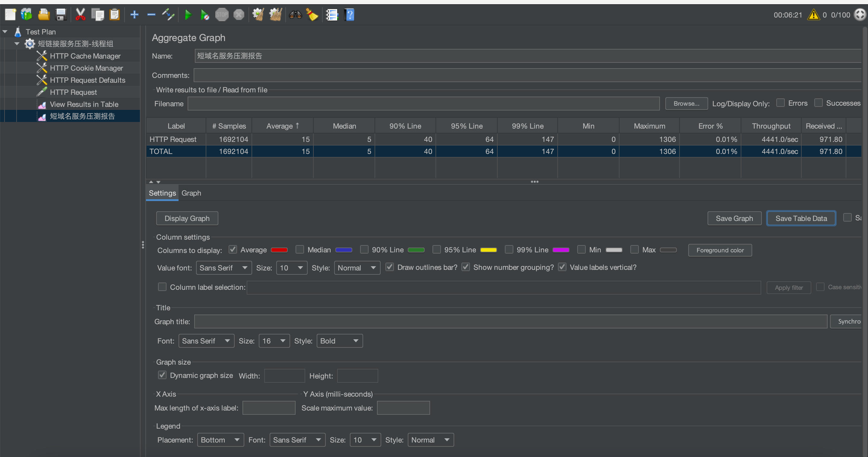Image resolution: width=868 pixels, height=457 pixels.
Task: Open the Title Style Bold dropdown
Action: pos(339,341)
